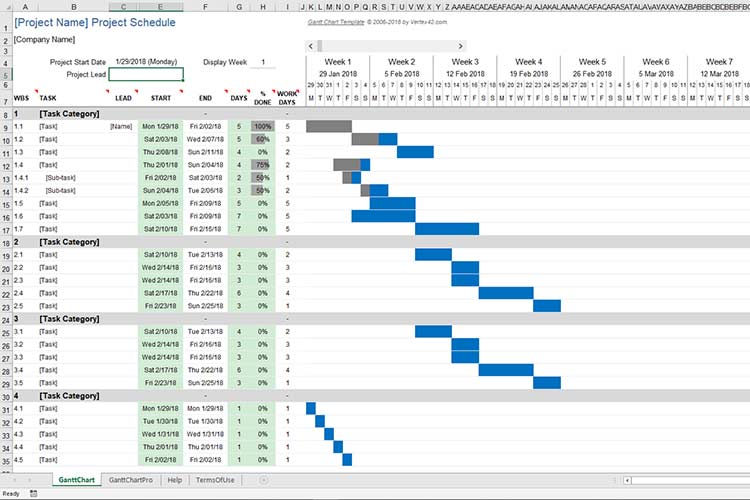Select the Display Week value cell

tap(262, 62)
